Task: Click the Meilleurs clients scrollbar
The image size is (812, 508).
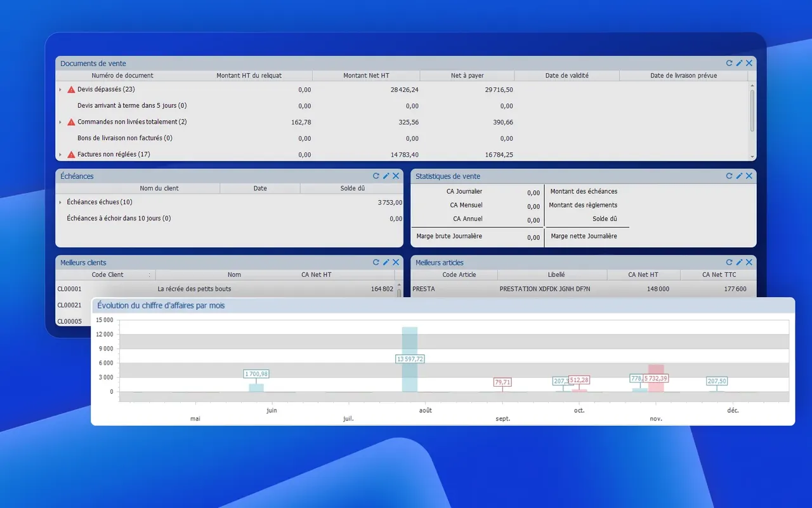Action: [399, 292]
